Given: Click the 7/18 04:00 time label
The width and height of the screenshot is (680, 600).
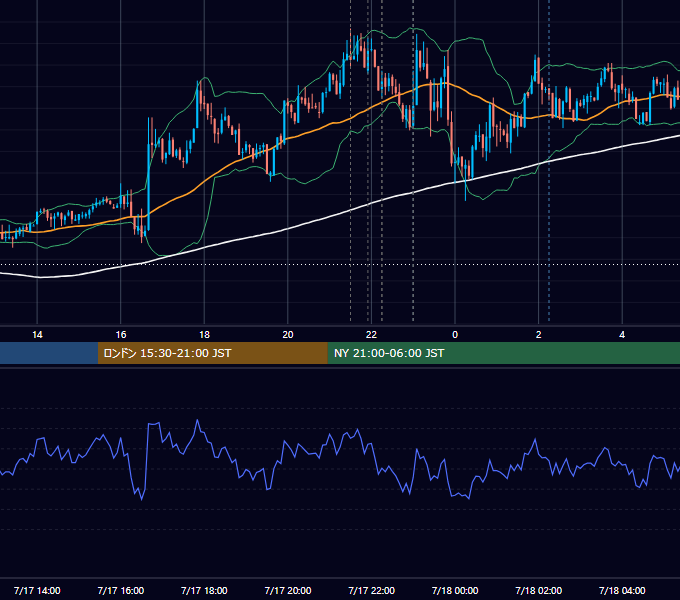Looking at the screenshot, I should [622, 590].
